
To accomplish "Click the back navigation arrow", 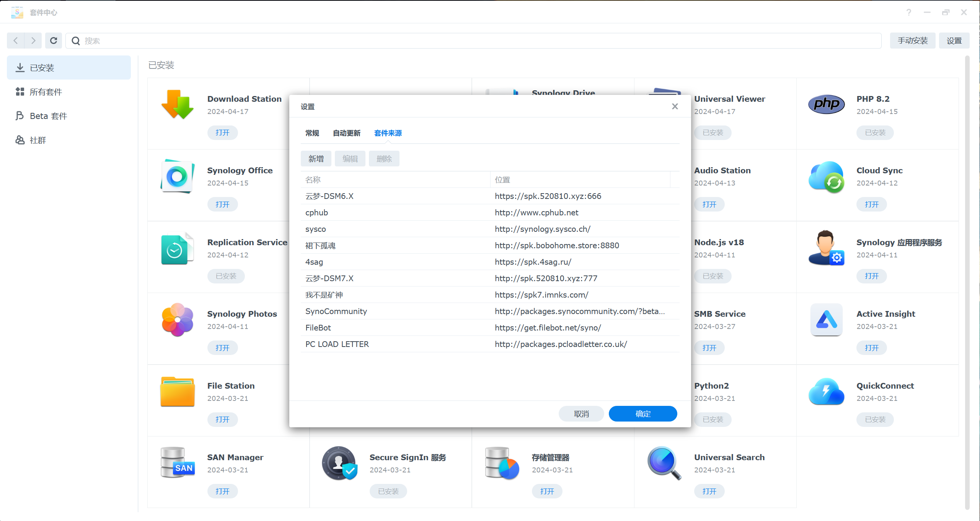I will 16,41.
